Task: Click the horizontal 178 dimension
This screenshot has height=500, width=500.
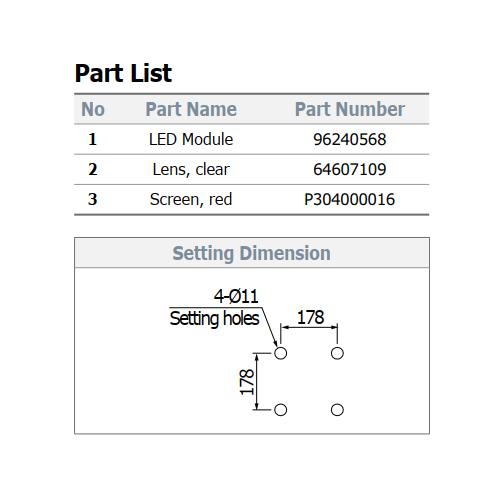Action: tap(310, 317)
